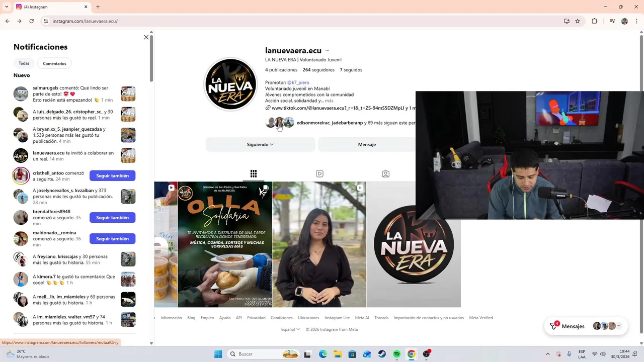Image resolution: width=644 pixels, height=362 pixels.
Task: Open media controls icon in Chrome toolbar
Action: tap(612, 21)
